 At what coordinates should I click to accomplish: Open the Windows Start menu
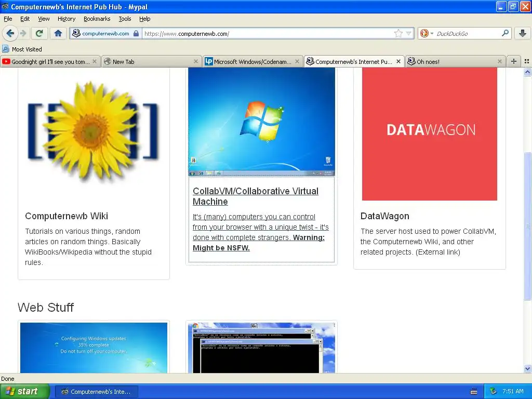[24, 391]
